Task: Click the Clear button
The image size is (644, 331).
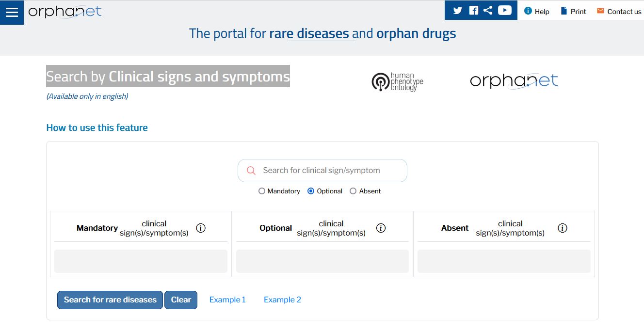Action: pyautogui.click(x=181, y=300)
